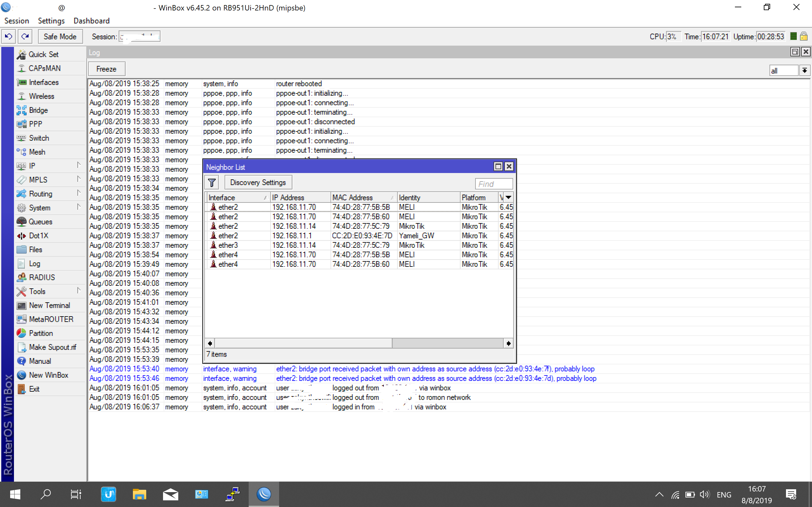Viewport: 812px width, 507px height.
Task: Open the Queues panel
Action: pyautogui.click(x=41, y=221)
